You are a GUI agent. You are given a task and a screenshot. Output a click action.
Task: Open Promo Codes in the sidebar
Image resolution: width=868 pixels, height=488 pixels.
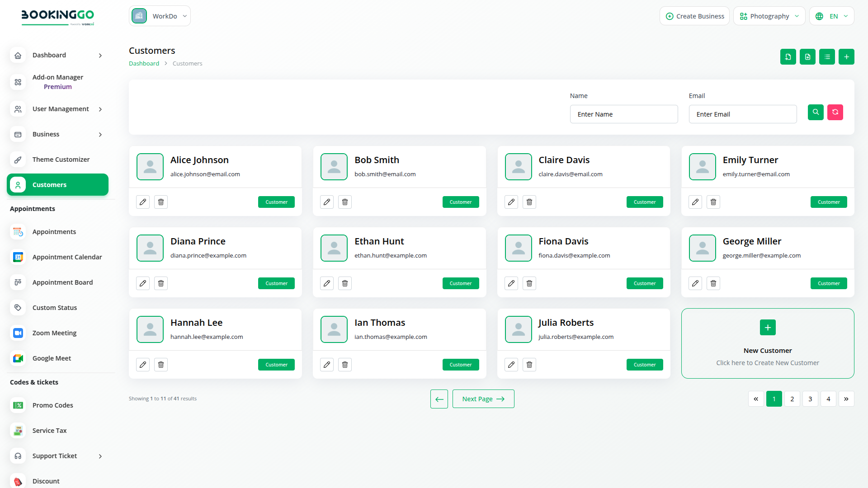click(52, 405)
